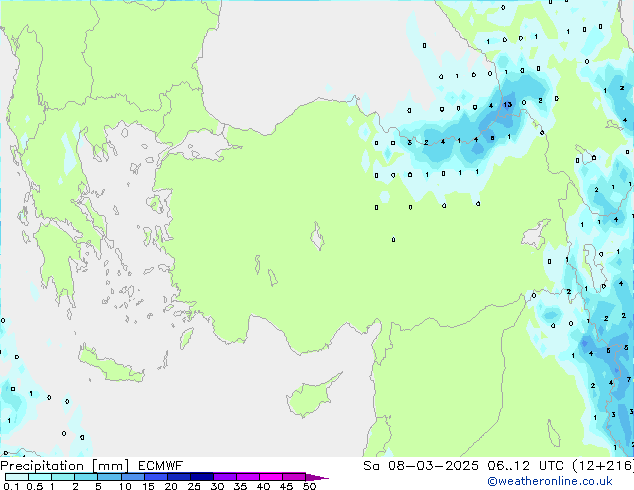This screenshot has height=490, width=634.
Task: Click the island of Cyprus on map
Action: tap(311, 396)
